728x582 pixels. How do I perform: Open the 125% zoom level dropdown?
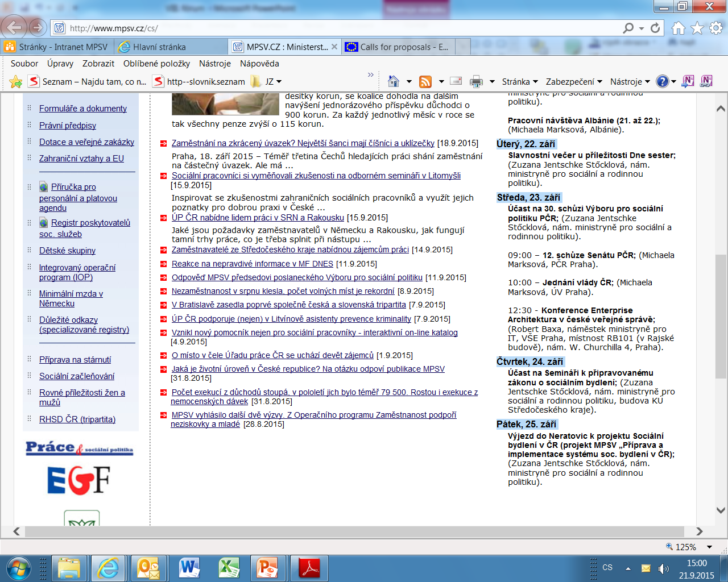click(x=709, y=547)
